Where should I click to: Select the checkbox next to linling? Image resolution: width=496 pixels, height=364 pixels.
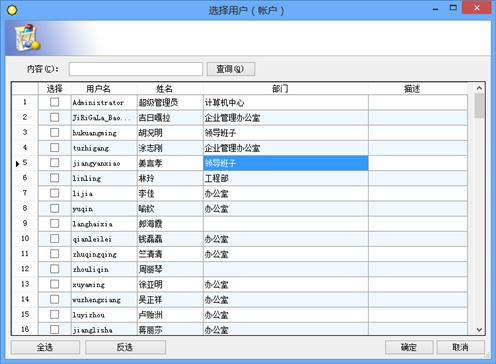coord(54,178)
